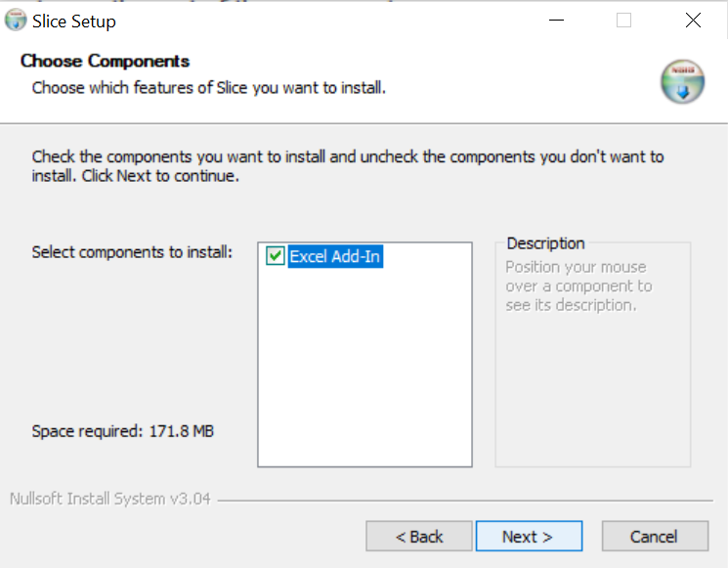Click empty area inside components list box

(x=364, y=371)
